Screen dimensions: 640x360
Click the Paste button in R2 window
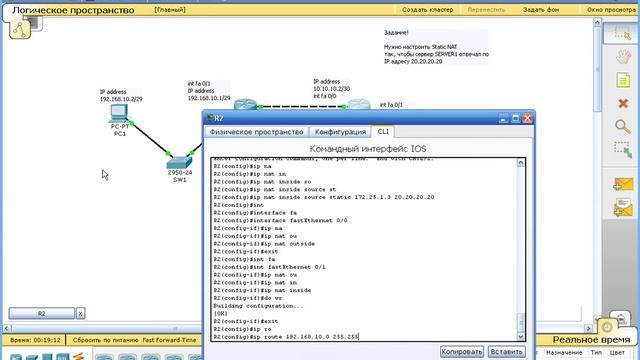click(506, 351)
